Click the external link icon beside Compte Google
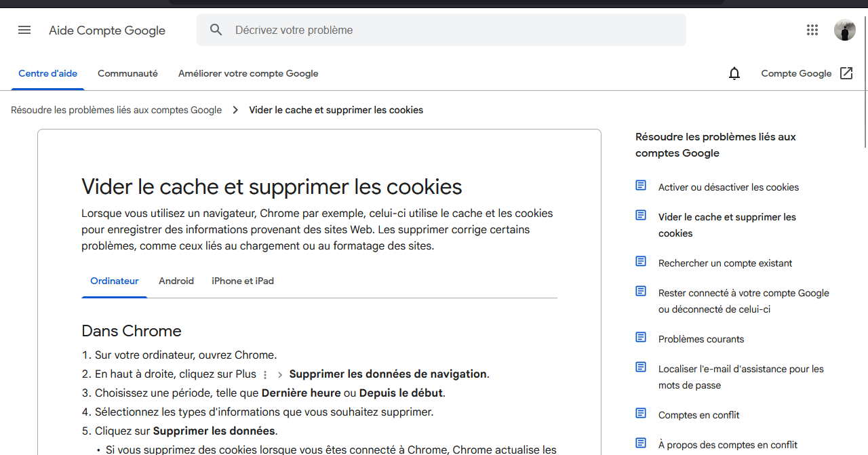The image size is (868, 455). click(x=846, y=73)
